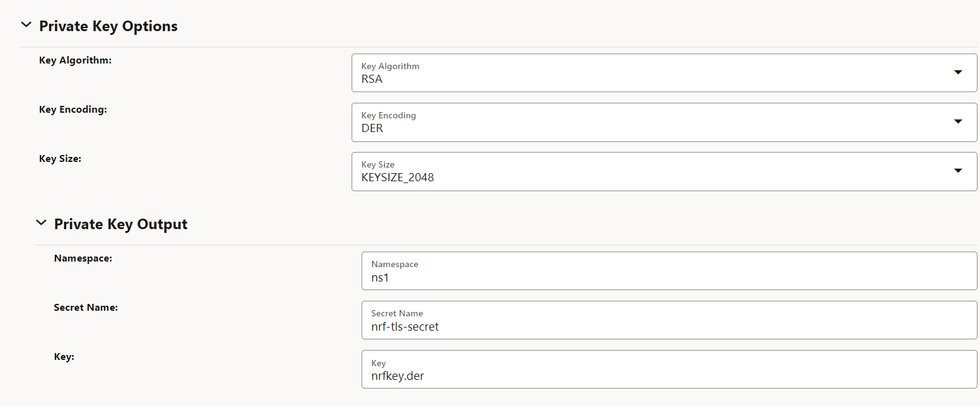The height and width of the screenshot is (406, 980).
Task: Click the chevron beside Private Key Output
Action: [x=41, y=222]
